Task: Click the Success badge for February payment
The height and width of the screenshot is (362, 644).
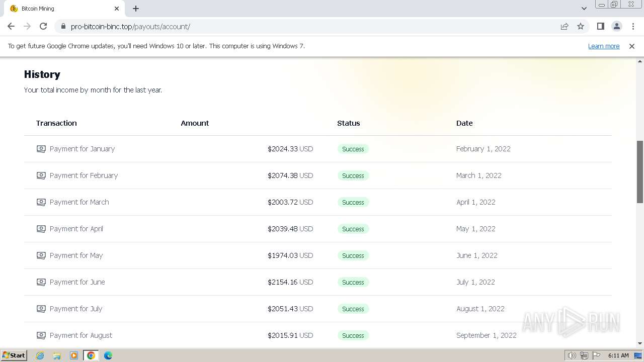Action: coord(353,175)
